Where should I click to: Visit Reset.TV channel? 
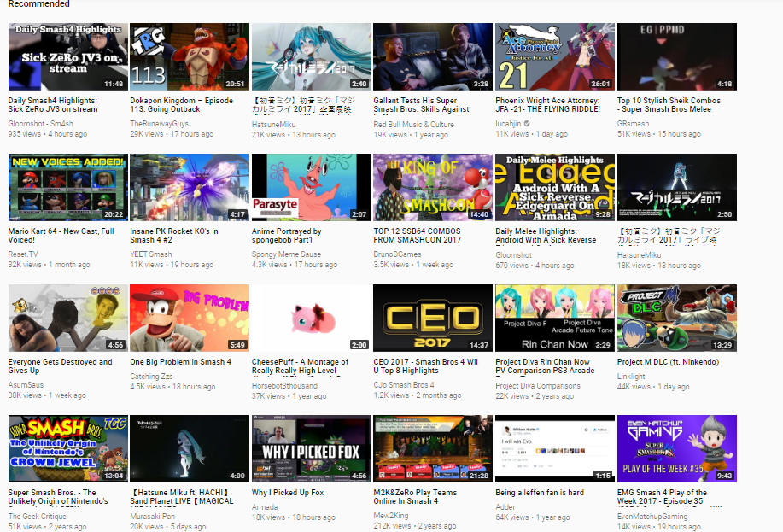[x=23, y=254]
